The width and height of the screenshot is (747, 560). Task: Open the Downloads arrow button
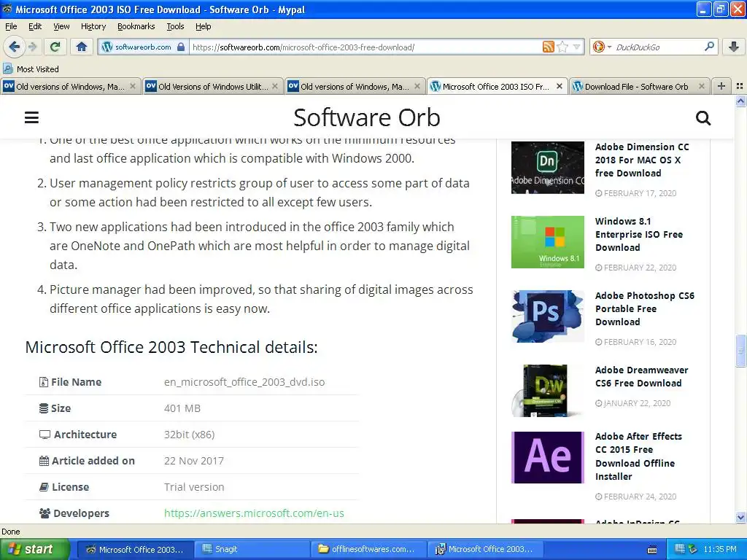(734, 47)
